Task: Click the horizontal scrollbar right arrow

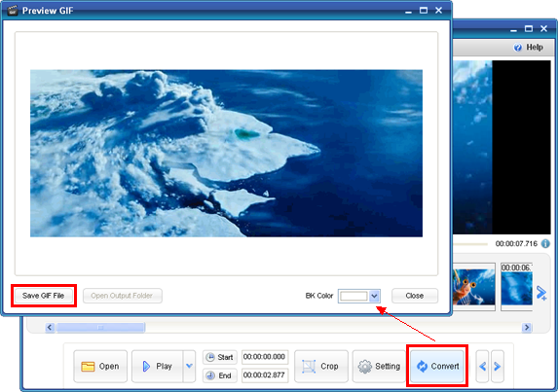Action: tap(527, 327)
